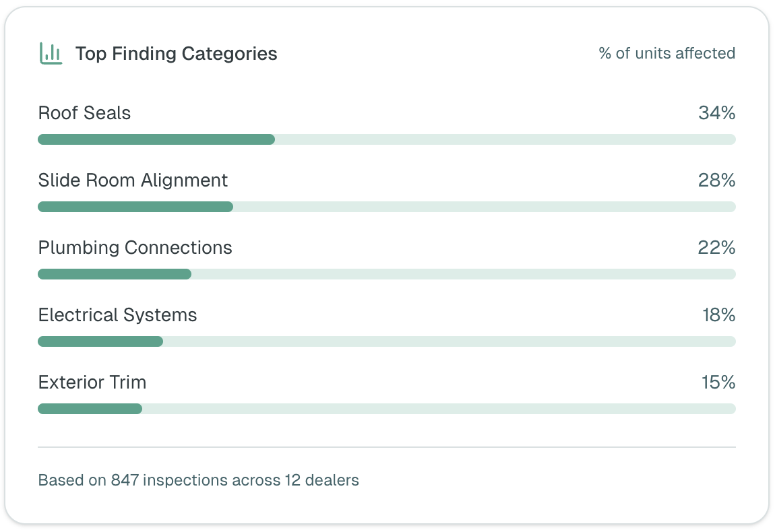Viewport: 775px width, 532px height.
Task: Select the Plumbing Connections label
Action: (135, 247)
